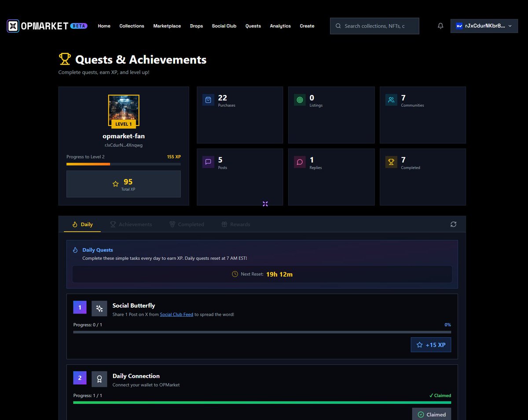This screenshot has height=420, width=528.
Task: Open the Social Club Feed link
Action: pyautogui.click(x=176, y=314)
